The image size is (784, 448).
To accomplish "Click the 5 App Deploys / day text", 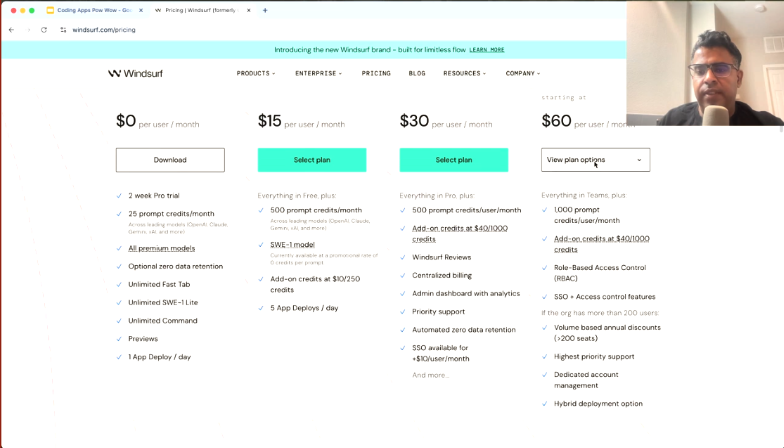I will (304, 308).
